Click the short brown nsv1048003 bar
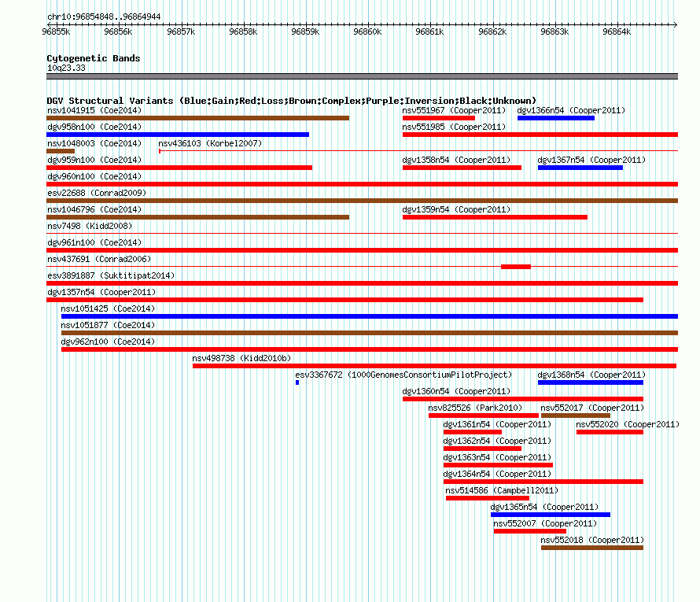 coord(61,151)
